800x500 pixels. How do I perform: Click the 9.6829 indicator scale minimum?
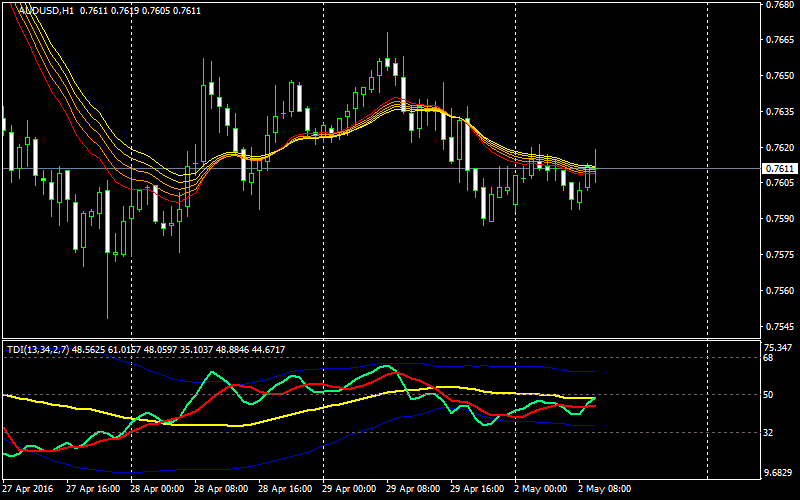pyautogui.click(x=777, y=471)
